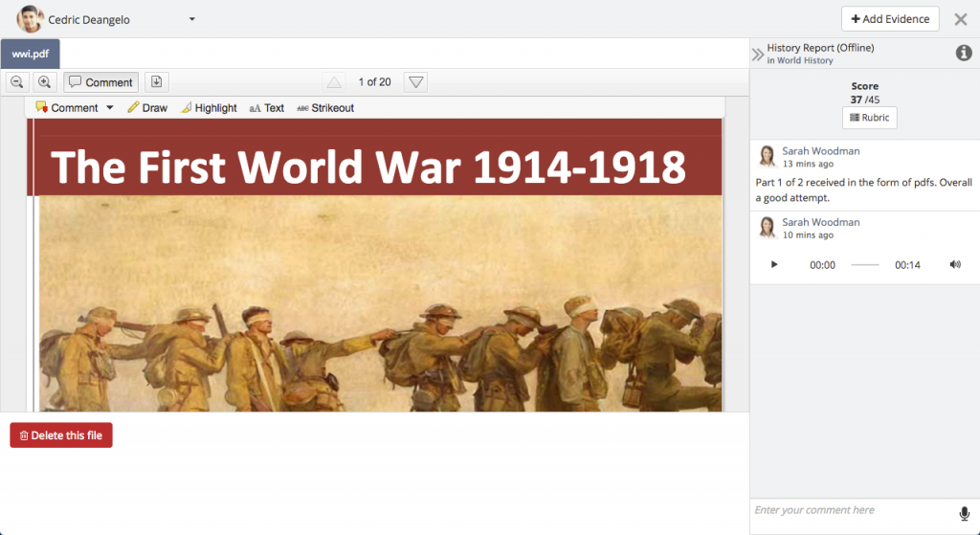Go to next page arrow

click(x=415, y=82)
